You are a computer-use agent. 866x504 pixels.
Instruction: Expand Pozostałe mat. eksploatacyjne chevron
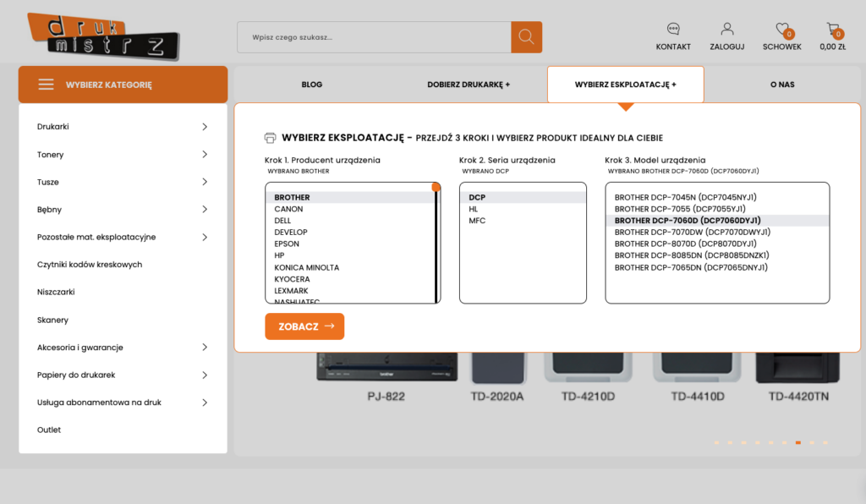tap(205, 237)
